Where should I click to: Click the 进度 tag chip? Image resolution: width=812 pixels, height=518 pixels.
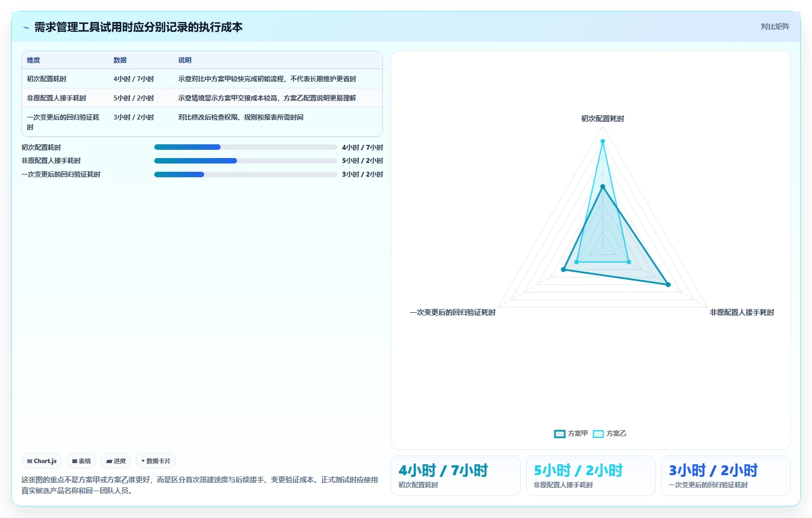coord(116,461)
